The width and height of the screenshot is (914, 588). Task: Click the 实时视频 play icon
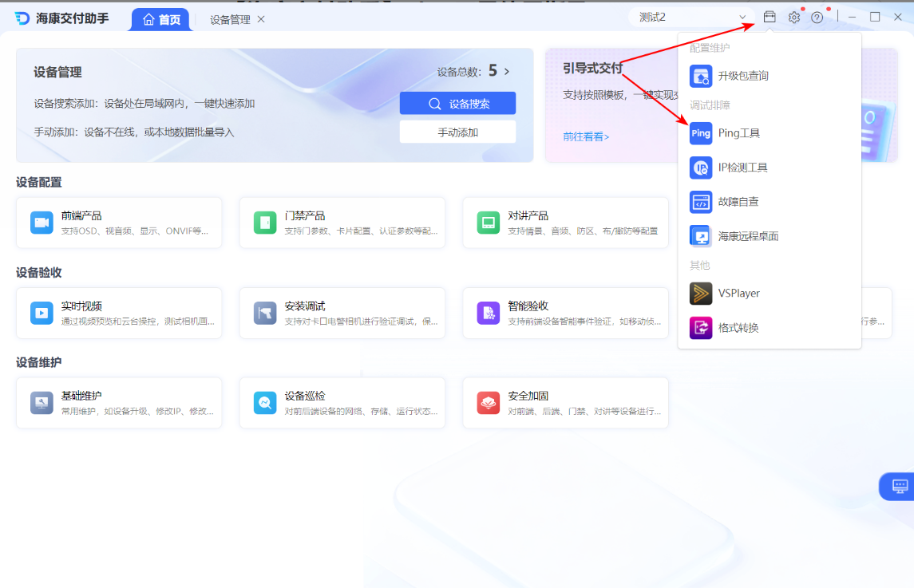pyautogui.click(x=42, y=313)
